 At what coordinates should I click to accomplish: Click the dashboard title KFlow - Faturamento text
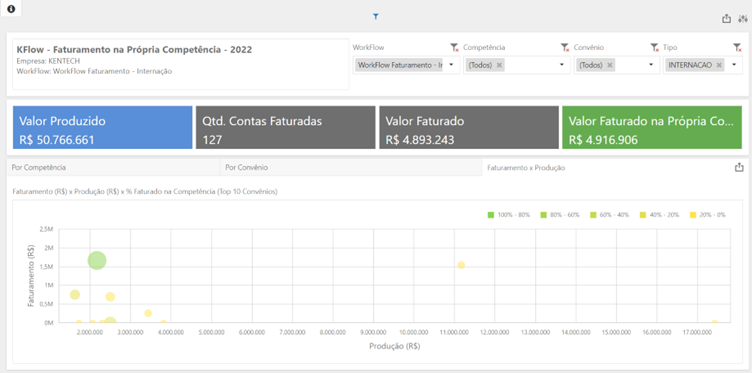134,50
